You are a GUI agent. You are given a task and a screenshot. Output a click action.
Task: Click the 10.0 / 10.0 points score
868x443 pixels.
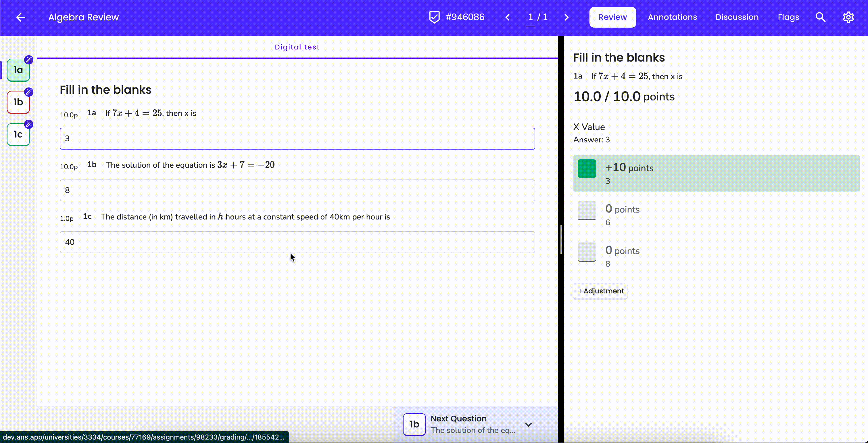click(x=624, y=97)
